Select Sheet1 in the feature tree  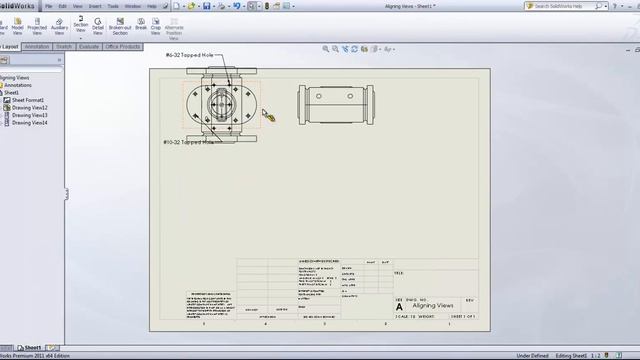tap(11, 93)
